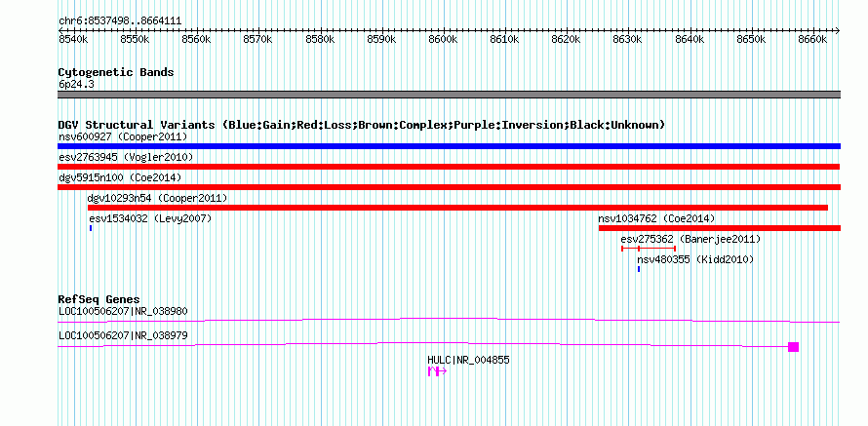The height and width of the screenshot is (426, 868).
Task: Click the magenta exon block of NR_038979
Action: (793, 347)
